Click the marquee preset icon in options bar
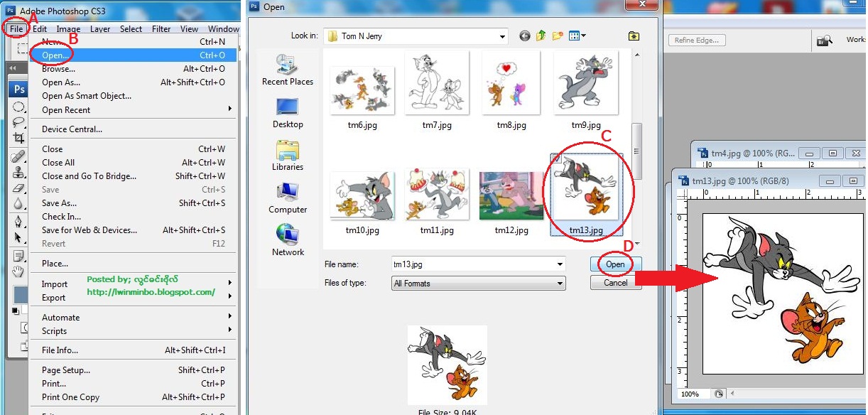This screenshot has width=868, height=415. pyautogui.click(x=22, y=49)
